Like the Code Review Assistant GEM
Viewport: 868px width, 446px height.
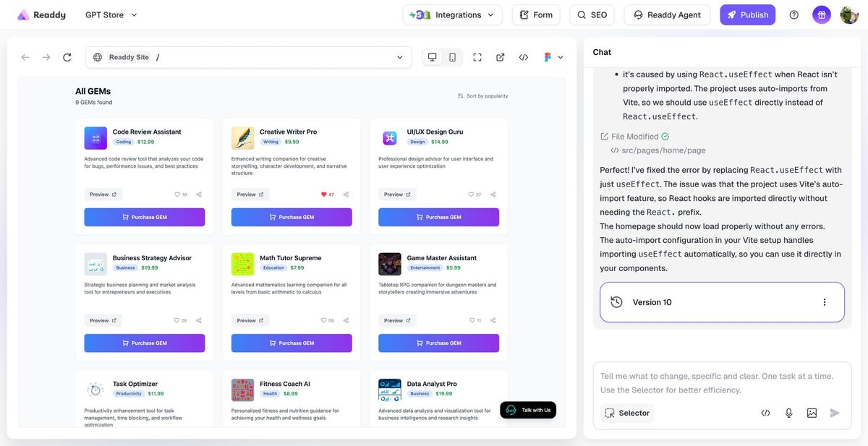(180, 194)
